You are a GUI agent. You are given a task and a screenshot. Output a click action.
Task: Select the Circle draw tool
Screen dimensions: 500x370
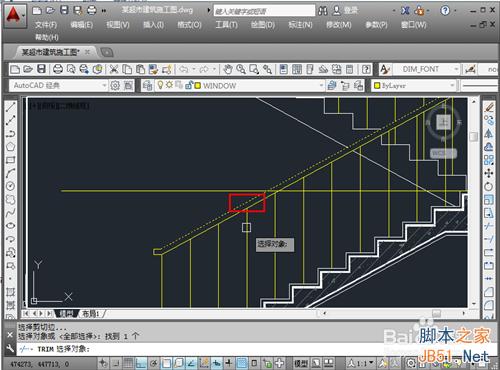(x=10, y=186)
